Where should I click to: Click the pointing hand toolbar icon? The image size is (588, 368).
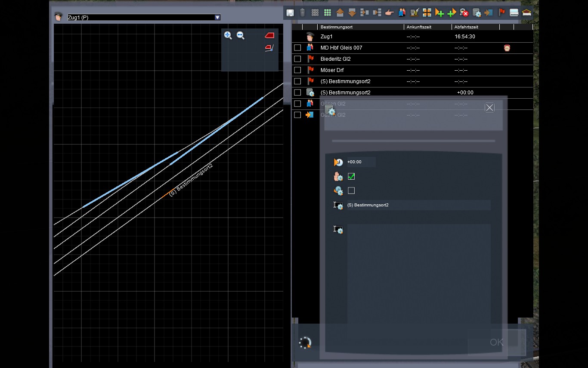pyautogui.click(x=390, y=12)
